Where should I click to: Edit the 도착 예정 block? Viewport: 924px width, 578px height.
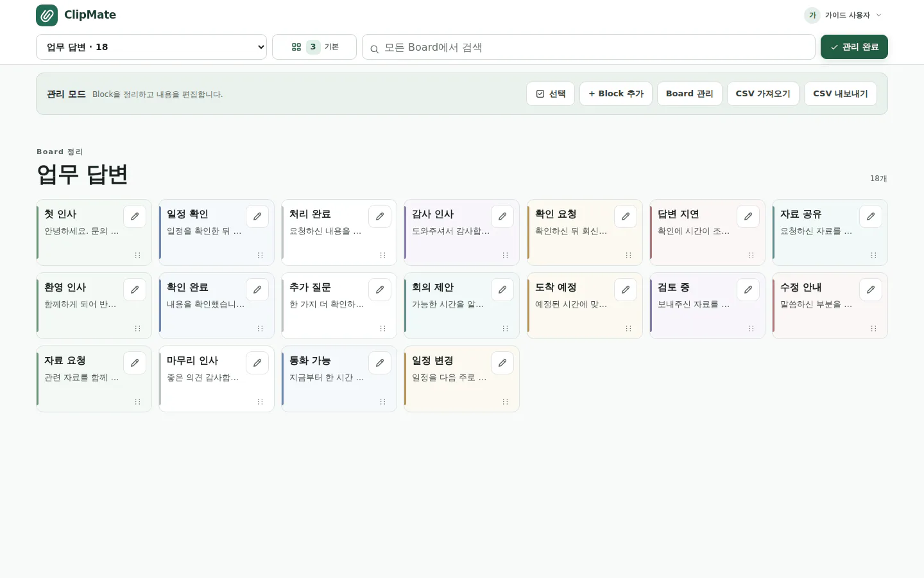[x=626, y=290]
